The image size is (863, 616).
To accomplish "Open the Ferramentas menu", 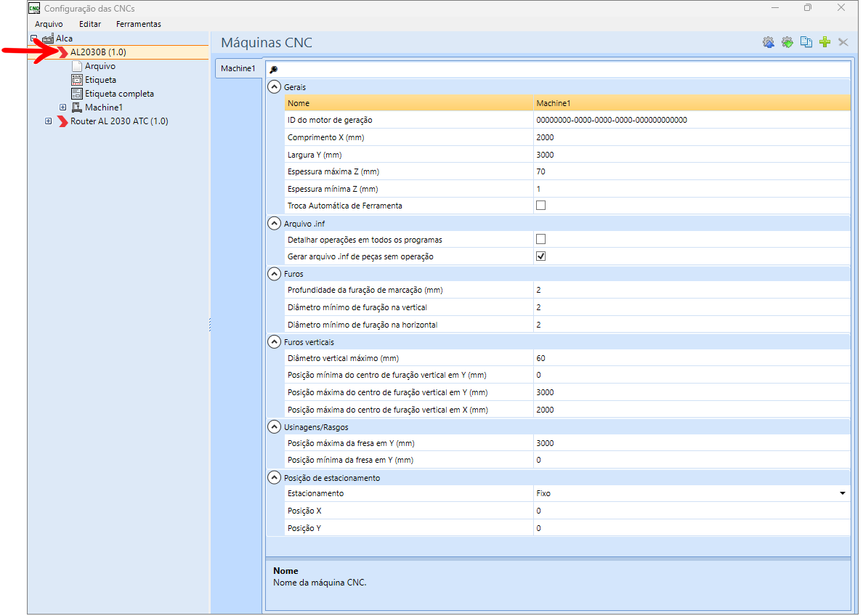I will click(139, 24).
